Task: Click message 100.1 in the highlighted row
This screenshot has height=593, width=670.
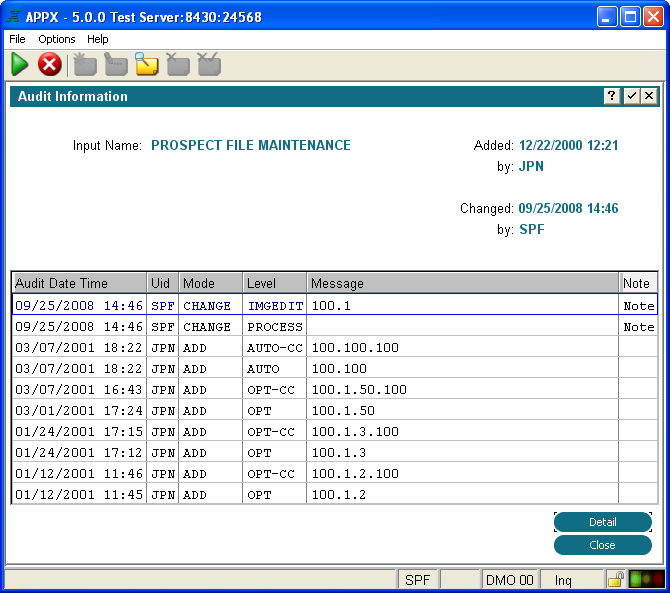Action: click(463, 305)
